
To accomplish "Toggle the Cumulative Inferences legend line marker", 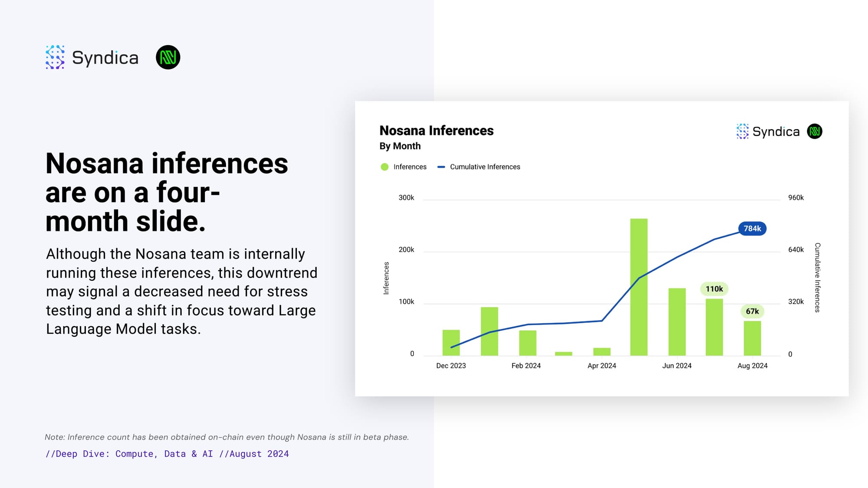I will click(x=441, y=167).
